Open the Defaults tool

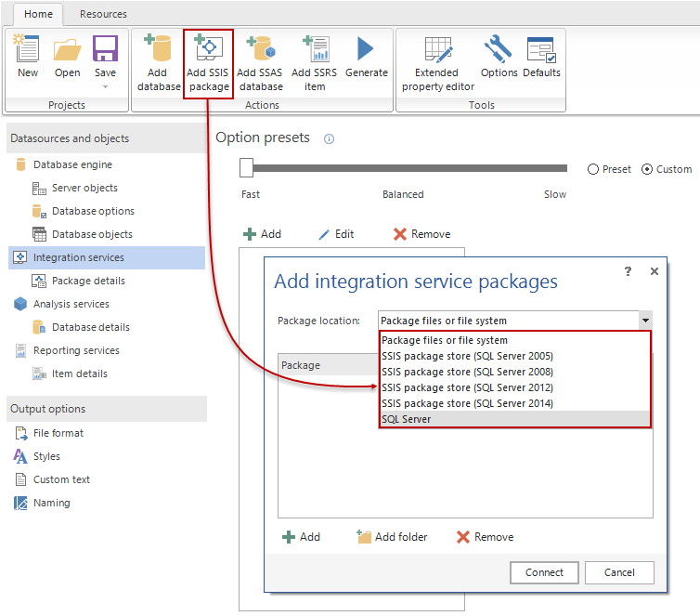pyautogui.click(x=541, y=56)
